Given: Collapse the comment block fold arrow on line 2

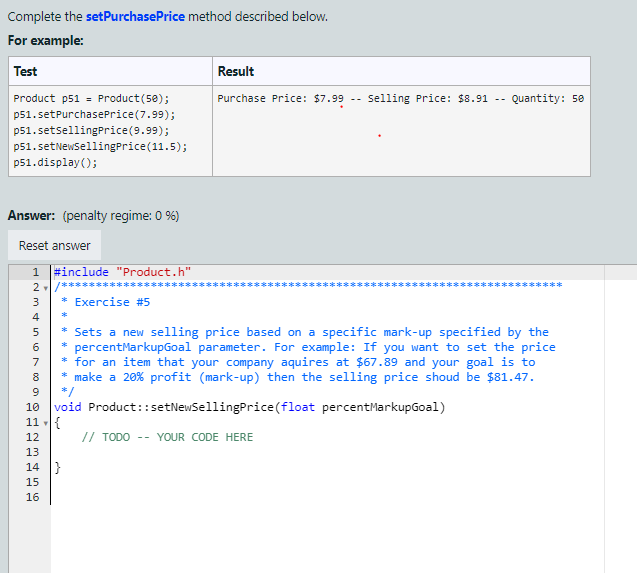Looking at the screenshot, I should pos(46,288).
